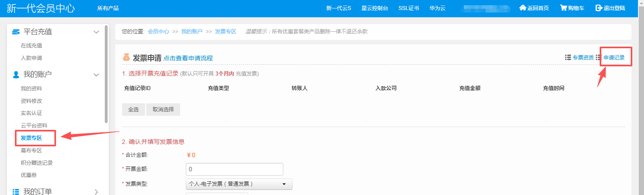Open 云平台资料 in the sidebar

point(34,125)
